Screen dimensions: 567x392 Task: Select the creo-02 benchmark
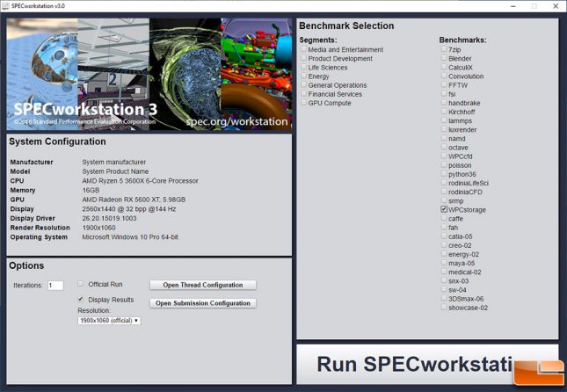tap(444, 245)
